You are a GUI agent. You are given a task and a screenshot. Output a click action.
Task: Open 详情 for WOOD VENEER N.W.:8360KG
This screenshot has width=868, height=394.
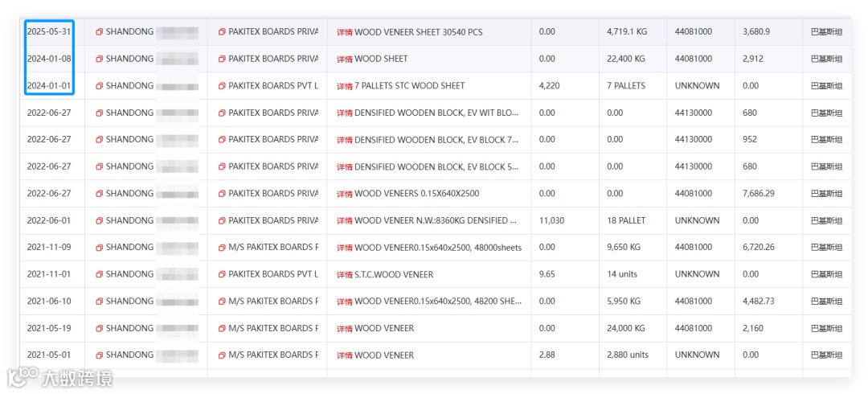344,220
